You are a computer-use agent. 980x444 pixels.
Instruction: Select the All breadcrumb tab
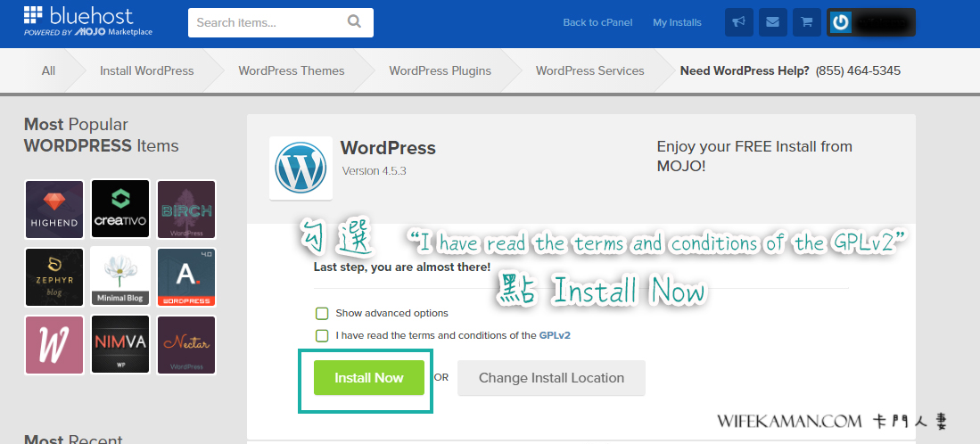(x=49, y=70)
